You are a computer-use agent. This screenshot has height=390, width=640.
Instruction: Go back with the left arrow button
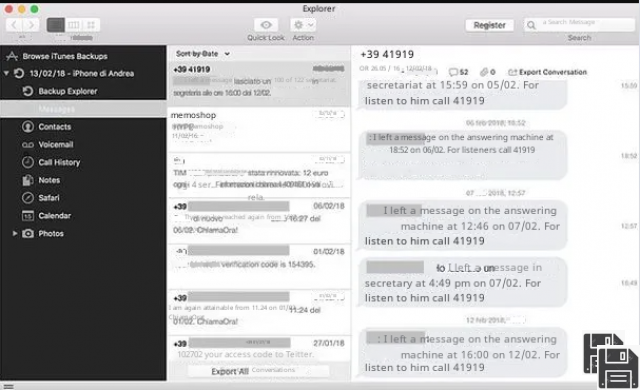[14, 25]
